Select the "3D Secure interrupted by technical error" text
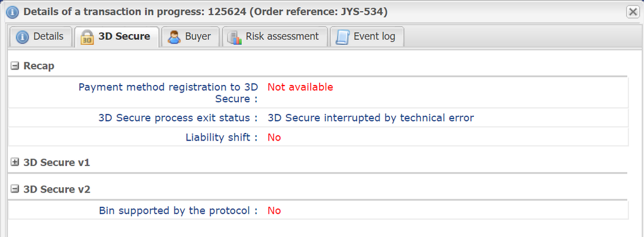 [370, 118]
